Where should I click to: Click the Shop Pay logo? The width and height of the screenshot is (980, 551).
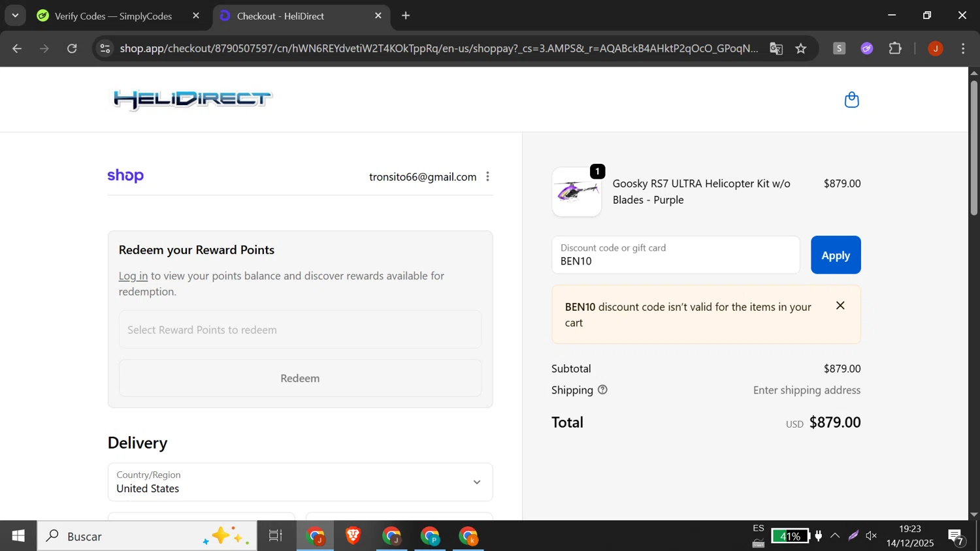pyautogui.click(x=125, y=176)
